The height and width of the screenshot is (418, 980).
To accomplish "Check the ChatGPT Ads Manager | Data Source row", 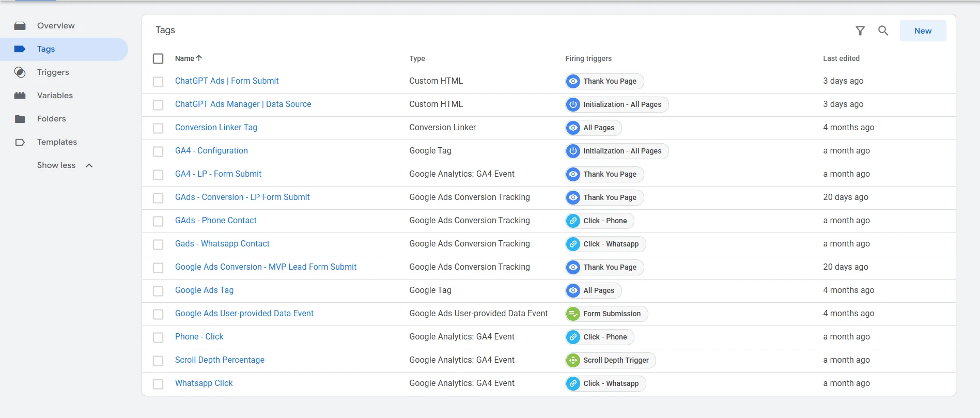I will [158, 105].
